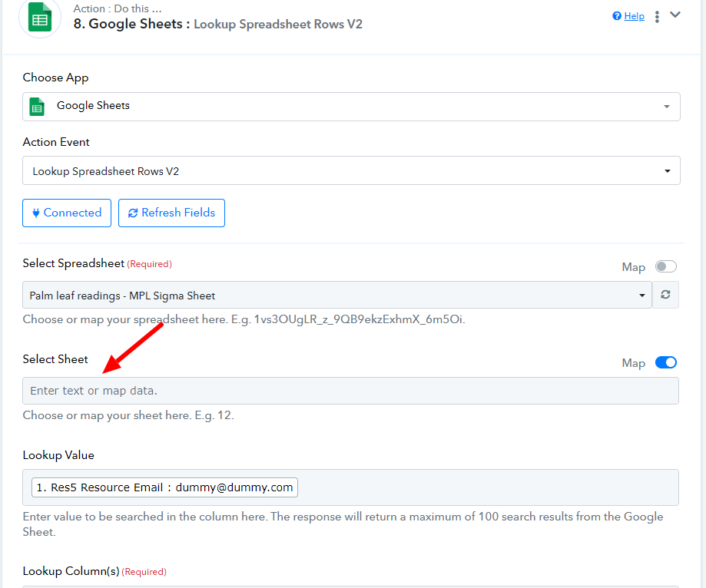Click the Select Sheet label

coord(55,359)
